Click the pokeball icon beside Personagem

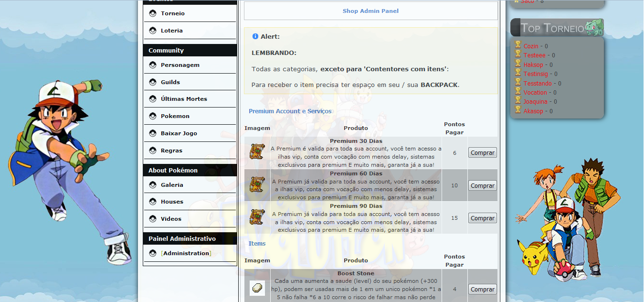click(x=153, y=65)
